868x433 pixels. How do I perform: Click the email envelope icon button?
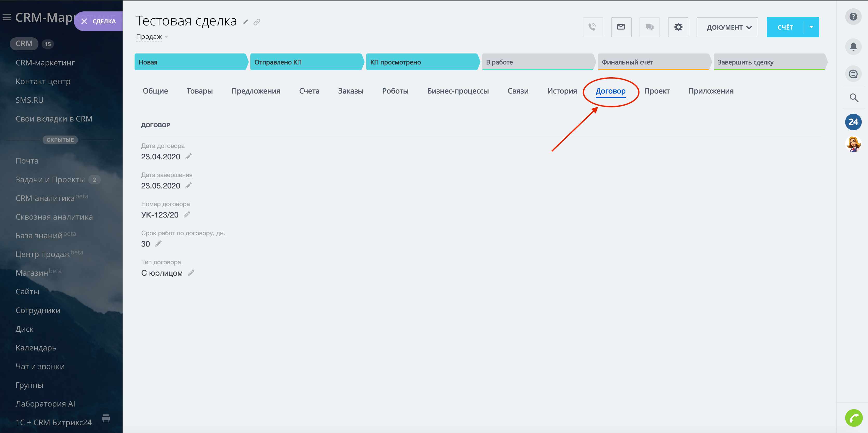pos(621,27)
